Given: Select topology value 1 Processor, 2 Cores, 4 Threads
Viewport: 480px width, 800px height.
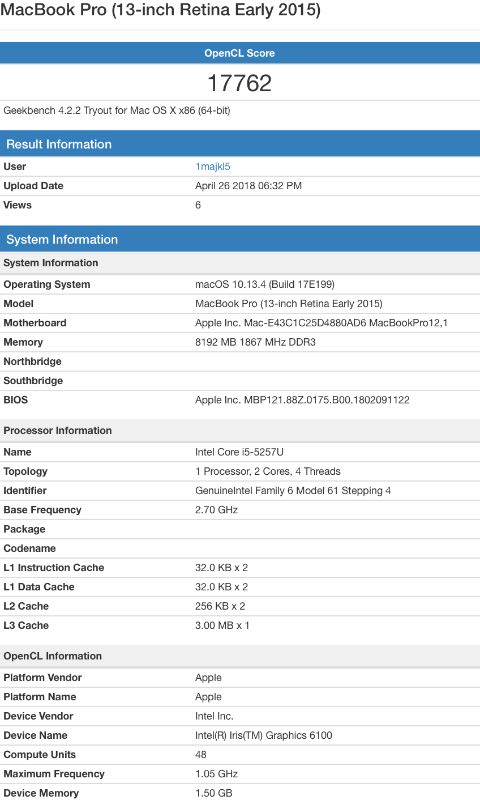Looking at the screenshot, I should click(268, 471).
